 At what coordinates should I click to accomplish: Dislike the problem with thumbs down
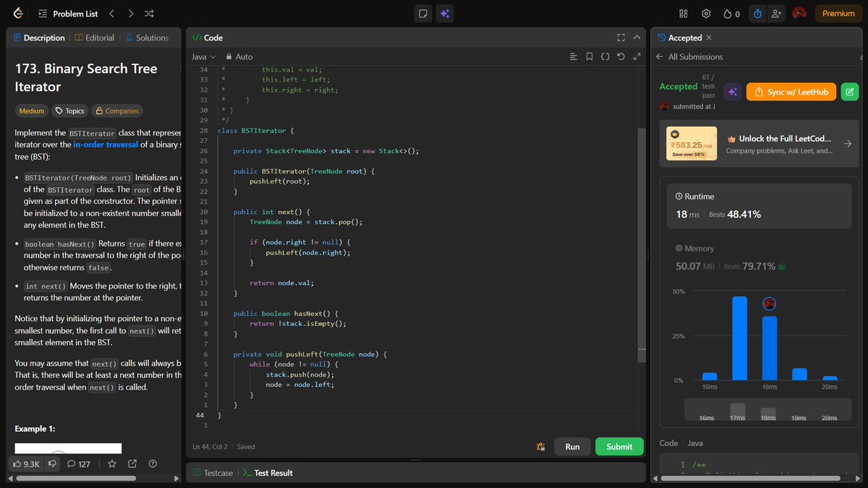52,463
